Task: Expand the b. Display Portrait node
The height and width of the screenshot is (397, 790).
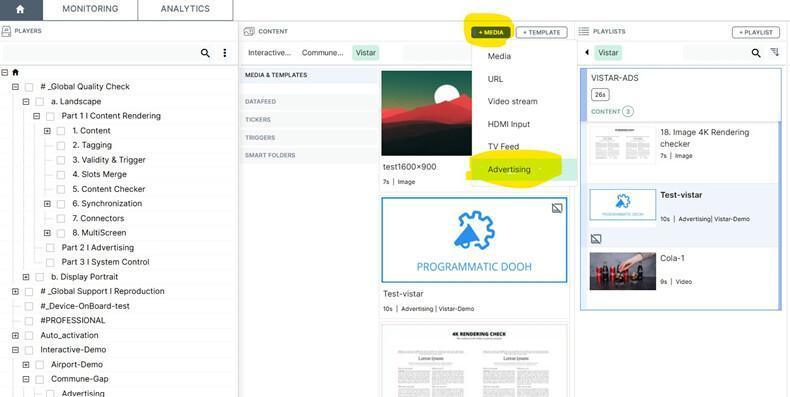Action: pyautogui.click(x=26, y=277)
